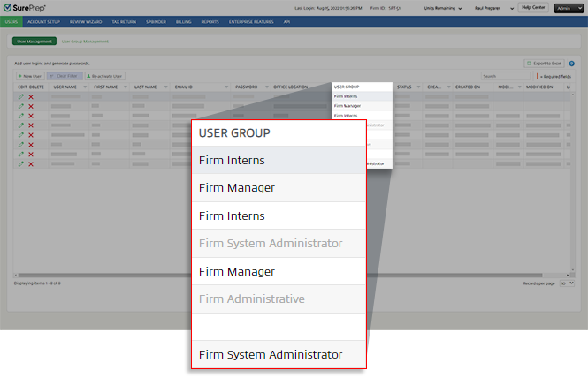Click the Clear Filter button
The height and width of the screenshot is (378, 588).
tap(65, 76)
